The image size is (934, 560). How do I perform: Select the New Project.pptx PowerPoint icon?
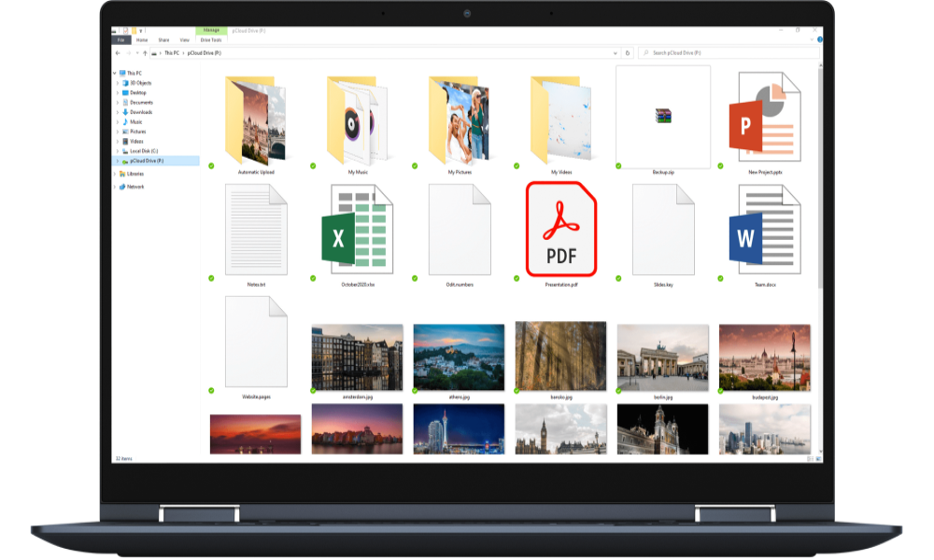click(x=765, y=117)
